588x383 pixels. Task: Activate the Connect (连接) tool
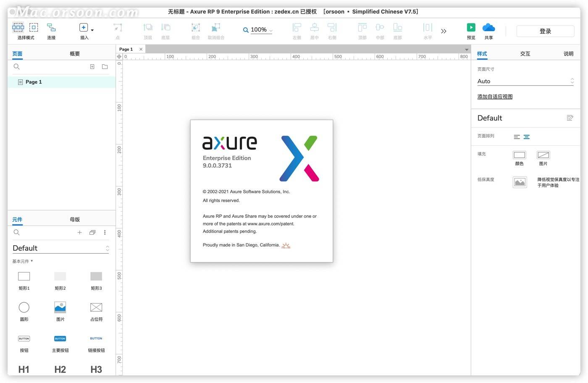(x=51, y=28)
